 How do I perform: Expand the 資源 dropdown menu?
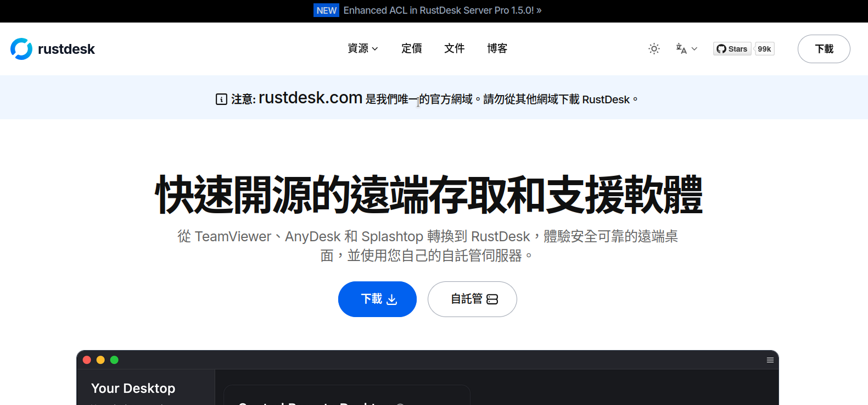click(363, 49)
